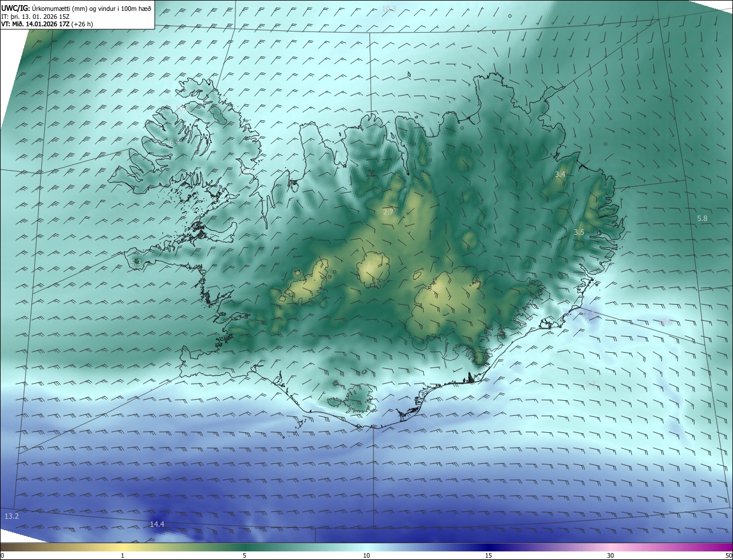This screenshot has width=733, height=560.
Task: Click the colorbar tick label 5
Action: click(245, 555)
